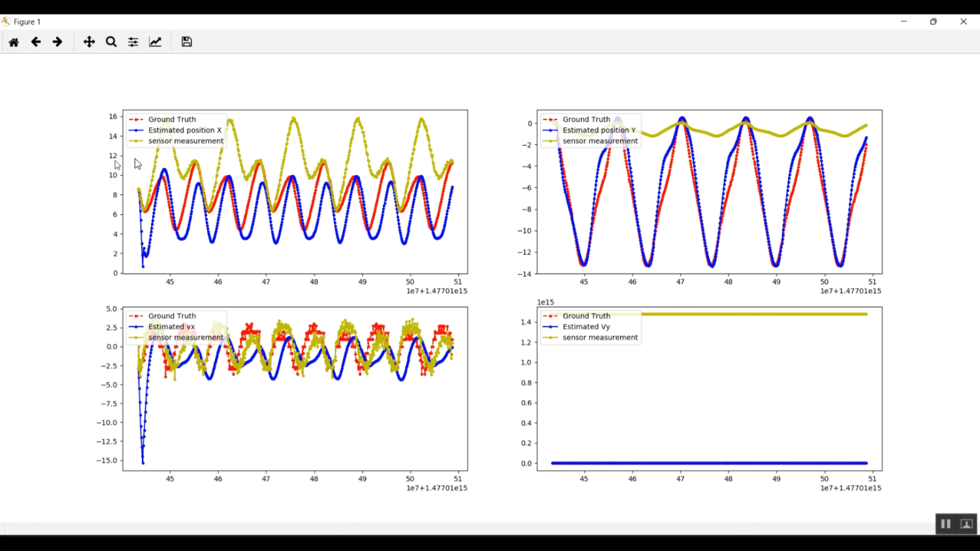Go back to previous view arrow
Screen dimensions: 980x551
coord(36,42)
